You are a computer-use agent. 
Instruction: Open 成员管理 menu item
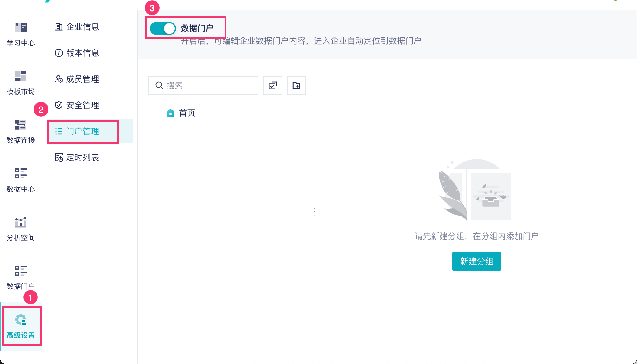coord(77,79)
